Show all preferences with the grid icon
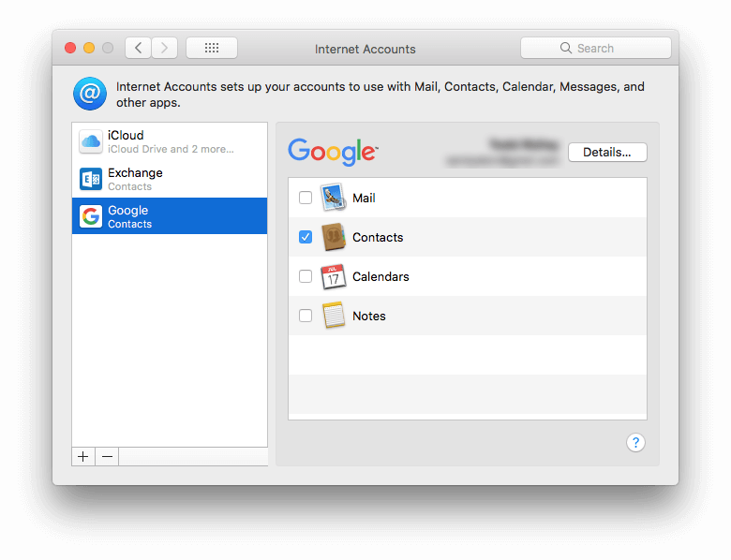This screenshot has width=731, height=560. (212, 48)
